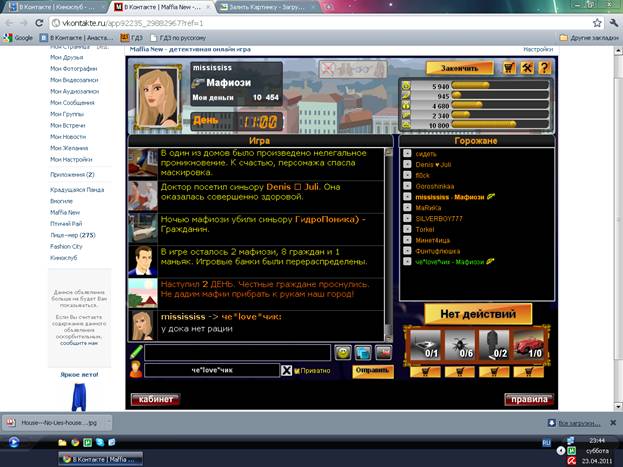Switch to the Киноклуб browser tab
The height and width of the screenshot is (467, 623).
coord(54,7)
